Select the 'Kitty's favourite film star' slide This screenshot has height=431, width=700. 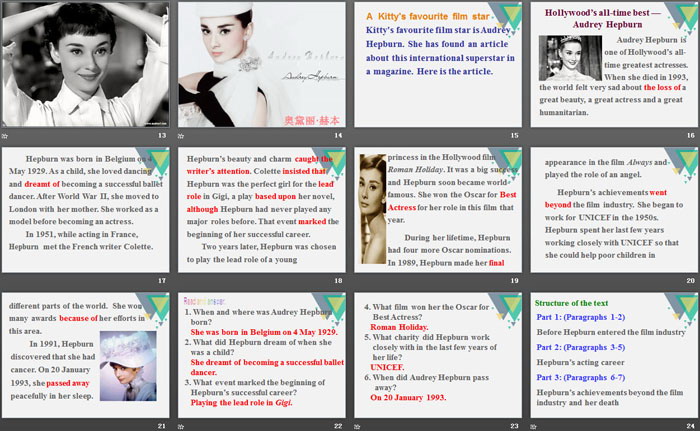438,64
